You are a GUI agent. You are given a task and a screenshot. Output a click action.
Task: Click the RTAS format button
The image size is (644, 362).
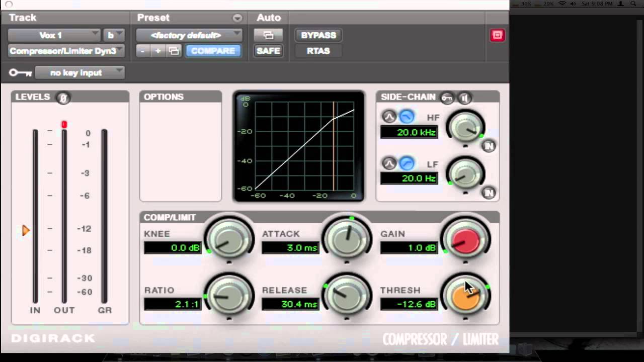point(318,51)
